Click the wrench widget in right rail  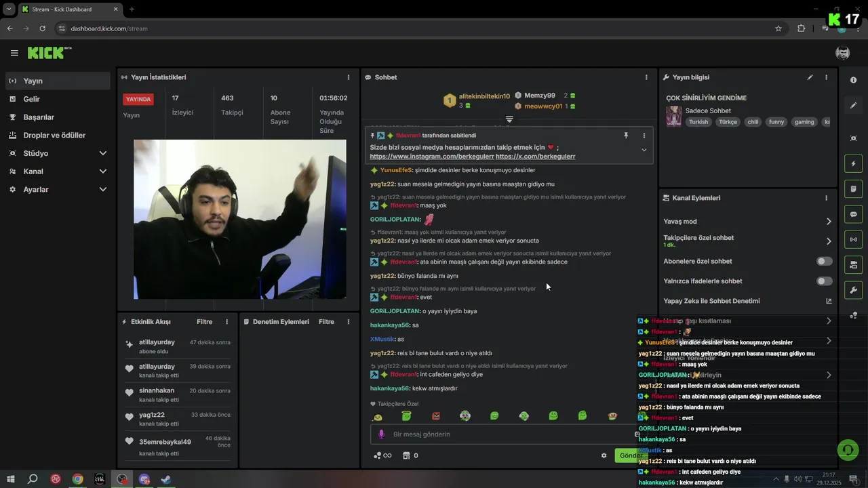click(853, 290)
